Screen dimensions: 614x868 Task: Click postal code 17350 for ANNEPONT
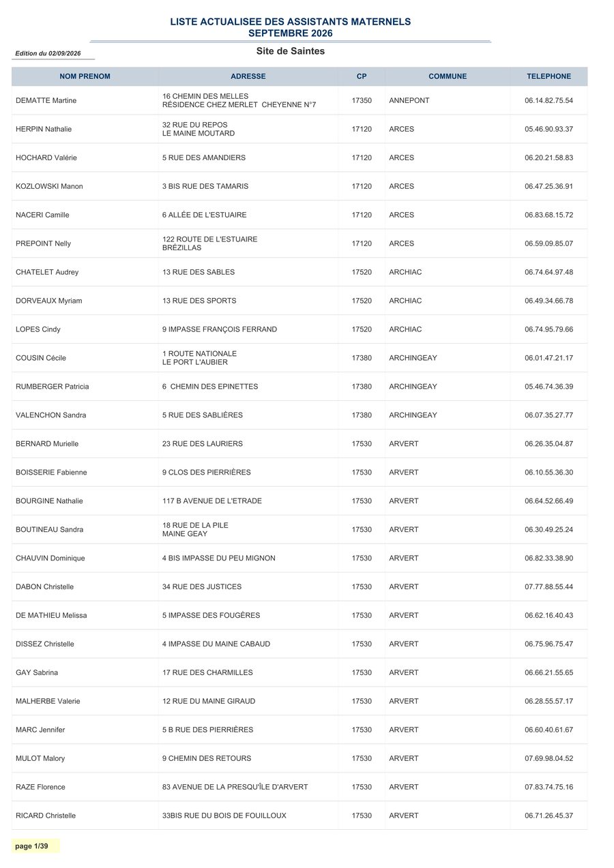pyautogui.click(x=362, y=101)
